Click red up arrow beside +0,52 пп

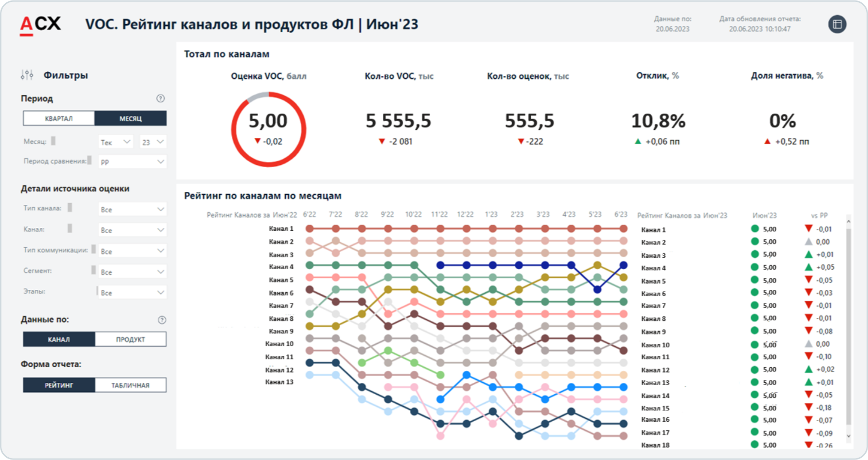[768, 141]
